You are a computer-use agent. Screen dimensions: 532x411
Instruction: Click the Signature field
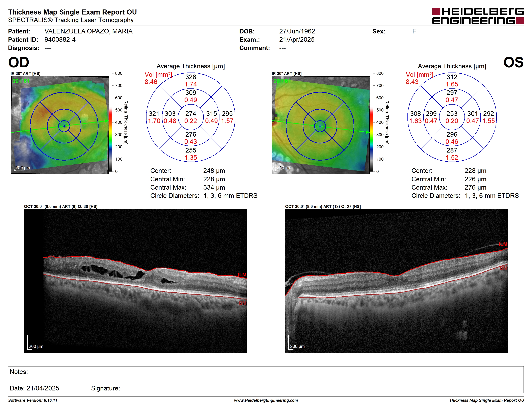click(105, 388)
